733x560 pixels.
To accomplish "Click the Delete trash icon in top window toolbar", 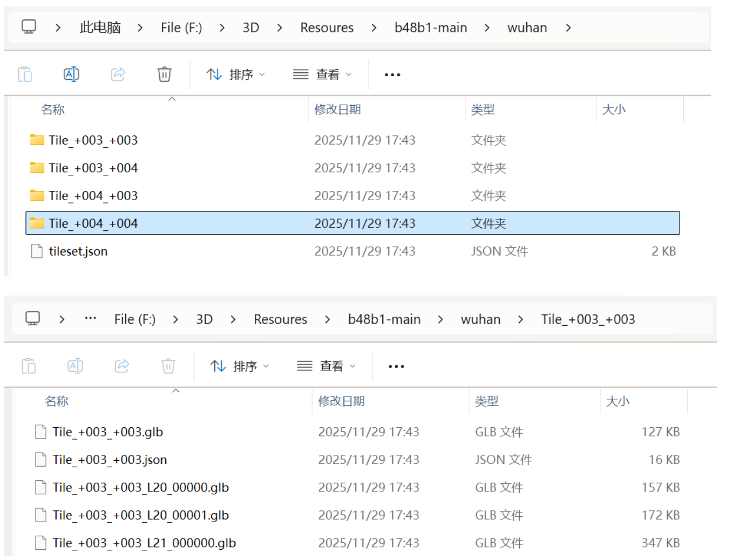I will point(165,74).
